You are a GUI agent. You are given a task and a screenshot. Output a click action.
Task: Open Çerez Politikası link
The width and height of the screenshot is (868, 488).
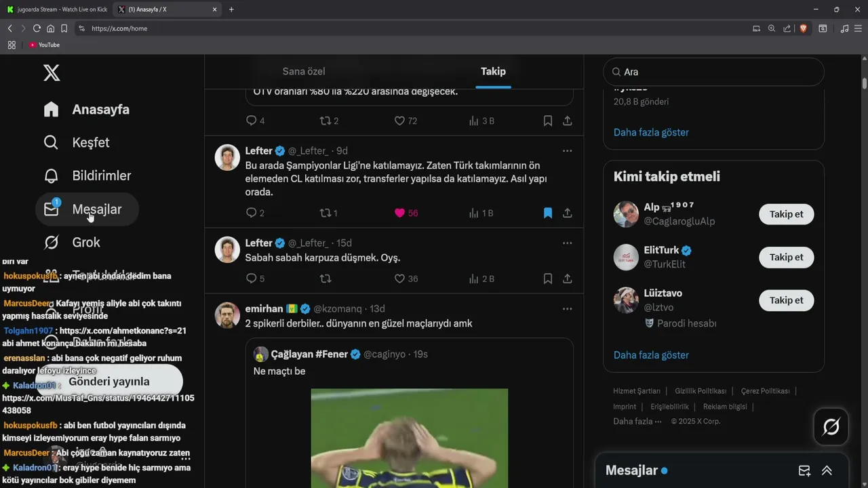click(765, 391)
